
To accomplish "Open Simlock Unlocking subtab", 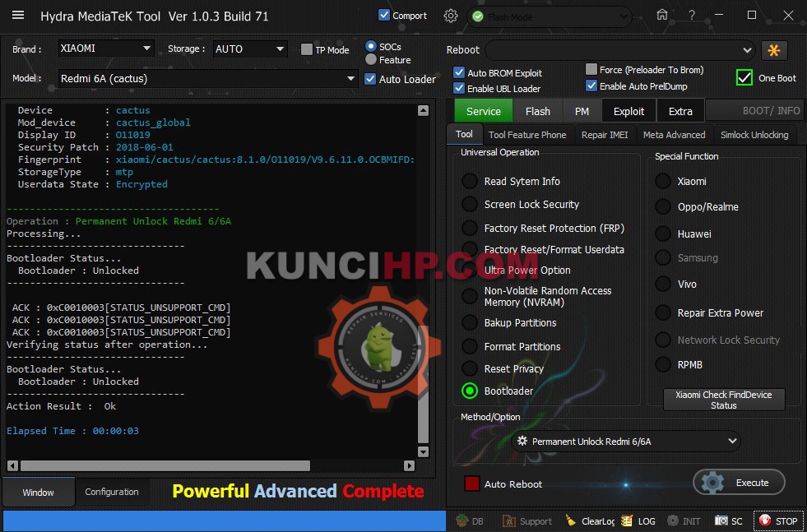I will point(754,135).
